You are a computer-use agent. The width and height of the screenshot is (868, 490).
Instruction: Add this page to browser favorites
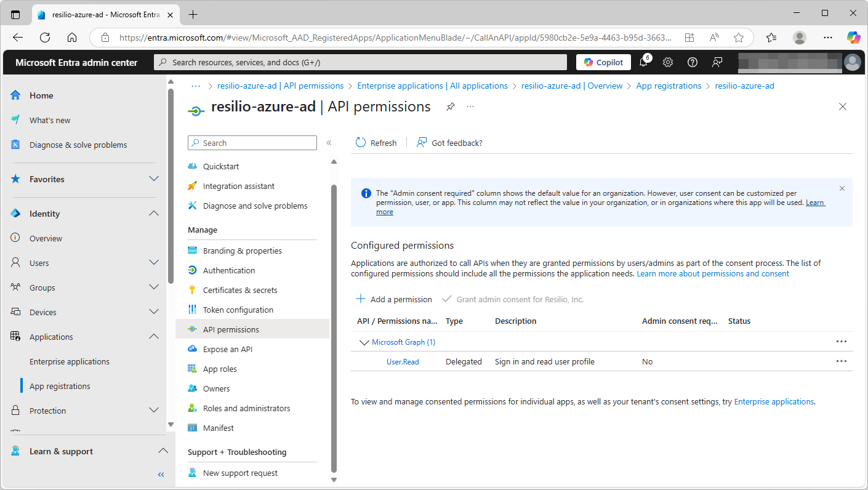738,37
